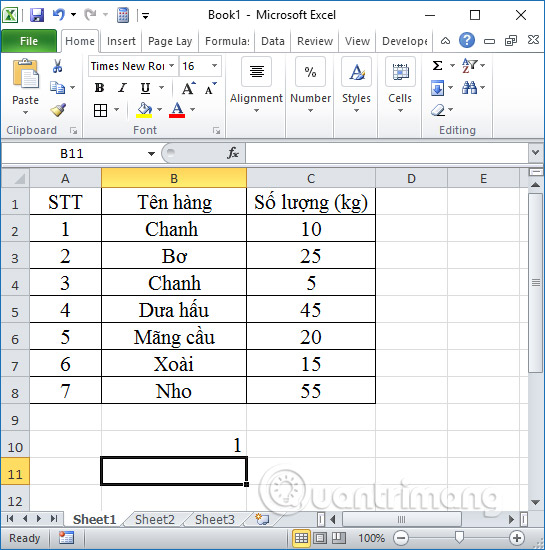Toggle Italic formatting
The image size is (545, 550).
[122, 88]
